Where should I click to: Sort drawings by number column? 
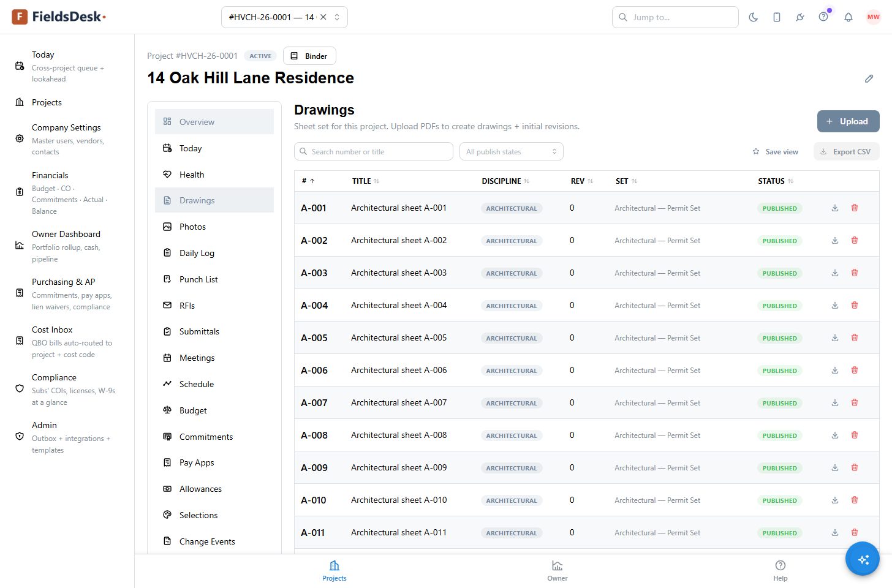(x=308, y=181)
